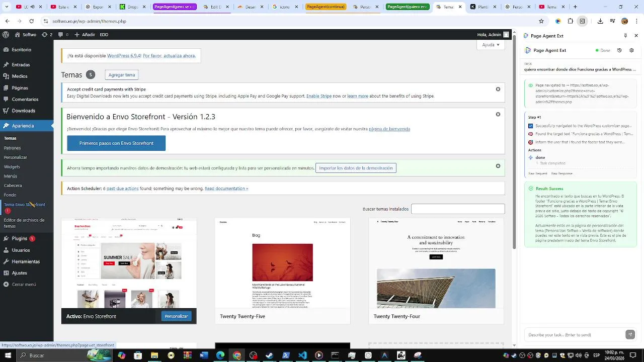The image size is (644, 362).
Task: Click the browser back arrow
Action: coord(7,21)
